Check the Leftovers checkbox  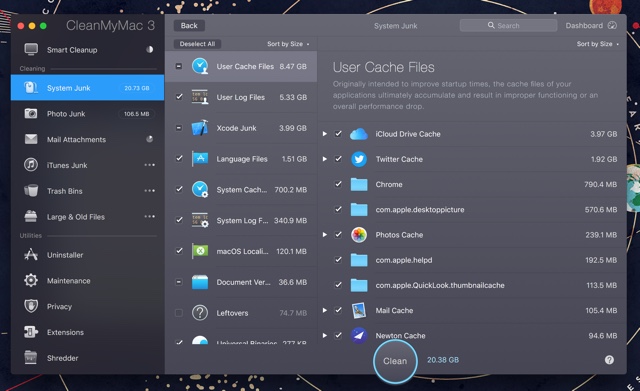pos(179,313)
